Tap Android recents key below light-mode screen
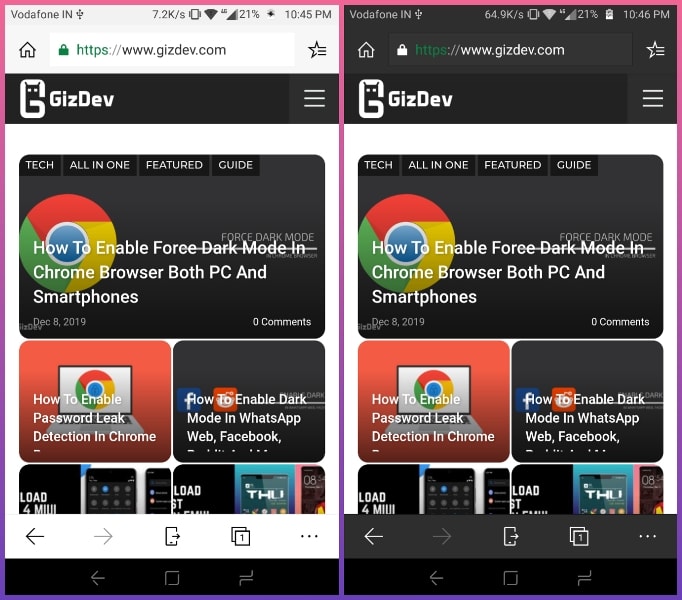 point(246,578)
